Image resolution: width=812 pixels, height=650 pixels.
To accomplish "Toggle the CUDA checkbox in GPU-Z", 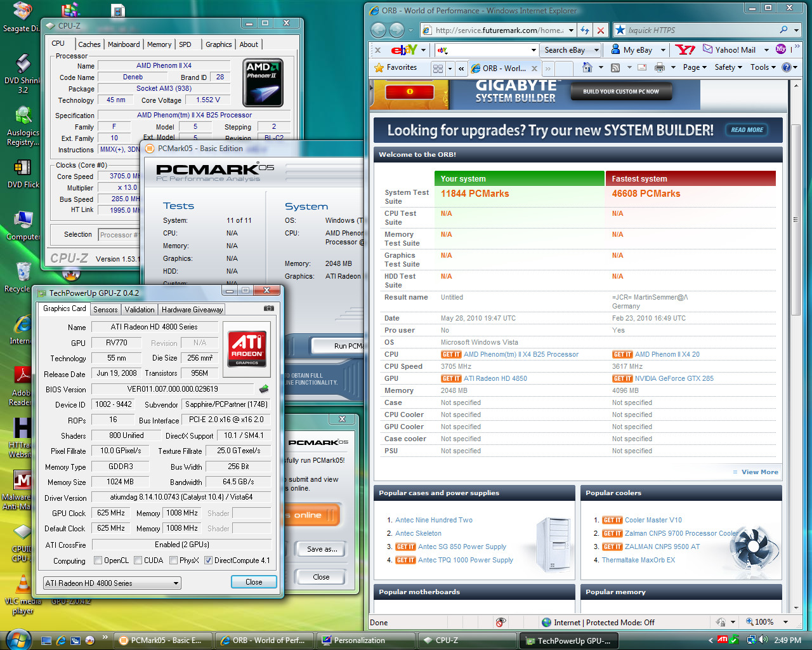I will click(138, 560).
